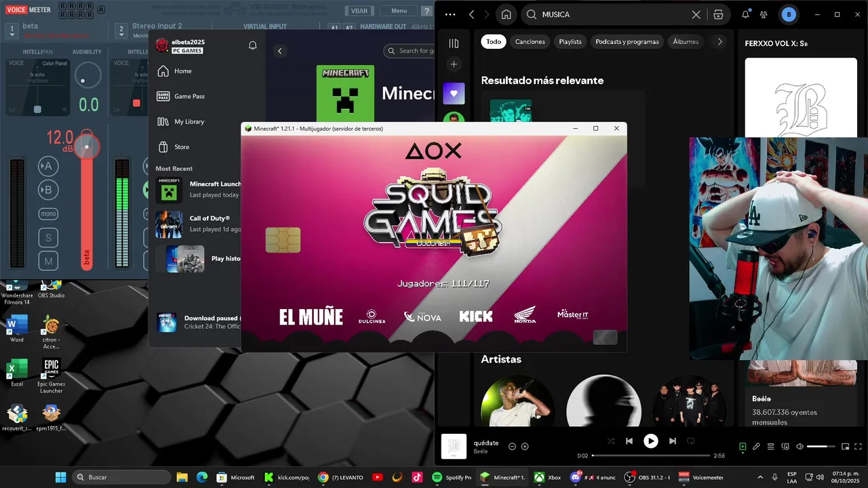This screenshot has width=868, height=488.
Task: Click the Windows taskbar Buscar search box
Action: coord(122,477)
